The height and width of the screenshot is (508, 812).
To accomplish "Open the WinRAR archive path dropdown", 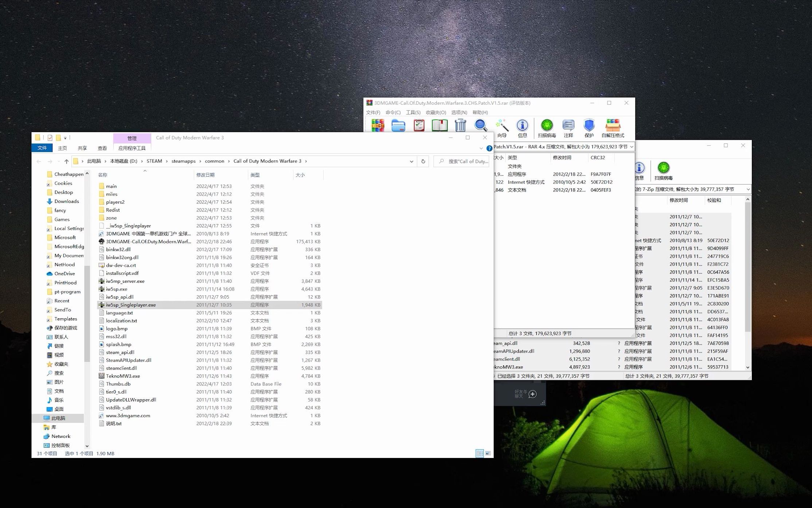I will (631, 147).
